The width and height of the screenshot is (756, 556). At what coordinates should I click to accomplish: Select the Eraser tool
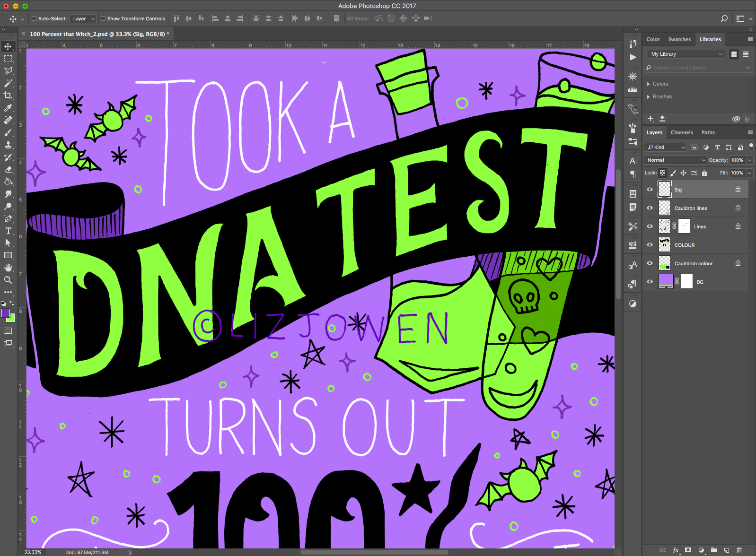click(x=8, y=169)
